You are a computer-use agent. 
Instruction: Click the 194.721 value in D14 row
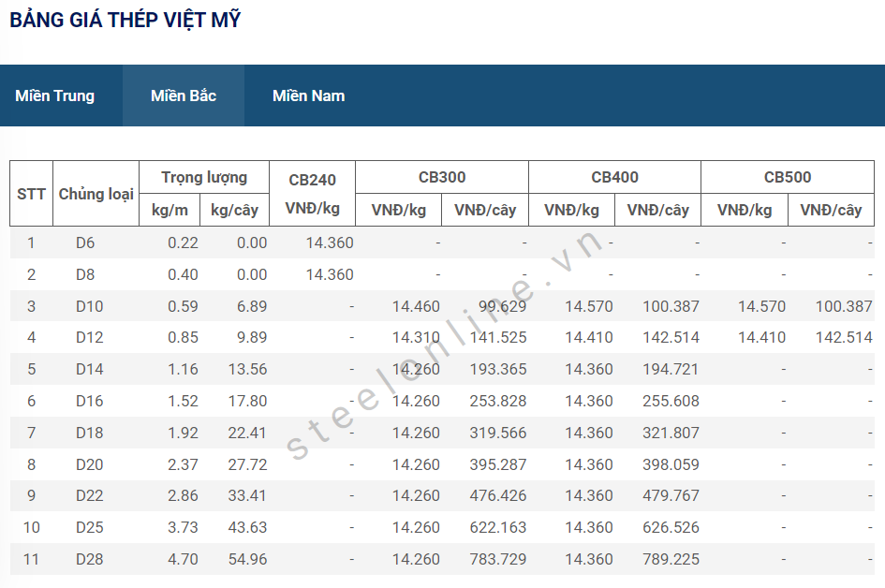[671, 370]
